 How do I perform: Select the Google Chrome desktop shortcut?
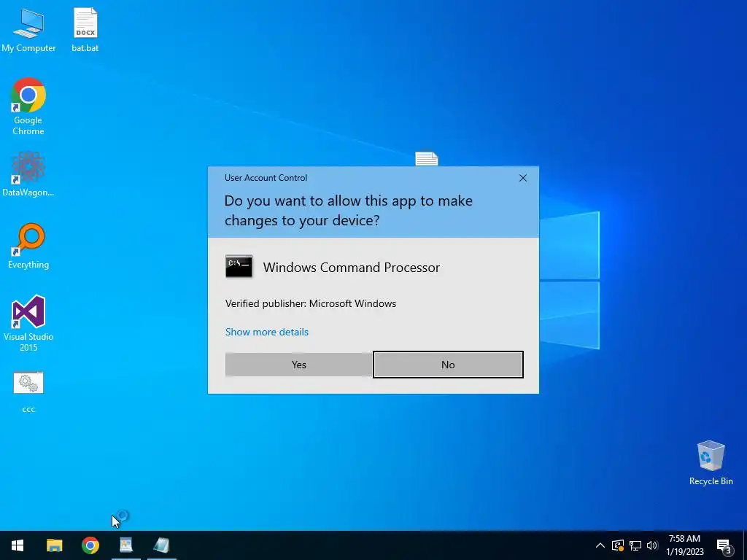[x=28, y=106]
